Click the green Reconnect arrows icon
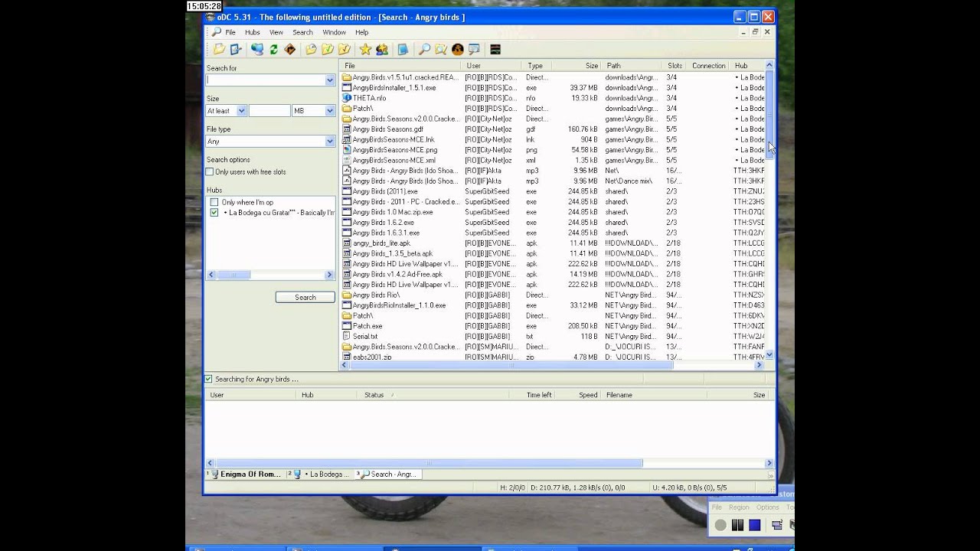The width and height of the screenshot is (980, 551). click(273, 49)
